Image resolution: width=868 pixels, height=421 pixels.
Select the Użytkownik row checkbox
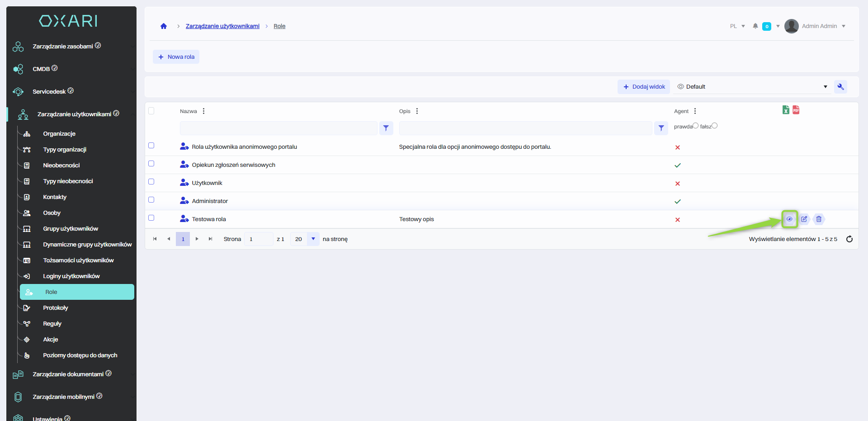pos(151,182)
